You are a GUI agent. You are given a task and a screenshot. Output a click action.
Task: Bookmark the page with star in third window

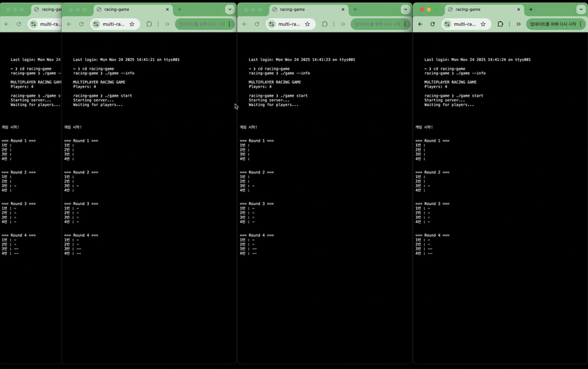pos(307,24)
